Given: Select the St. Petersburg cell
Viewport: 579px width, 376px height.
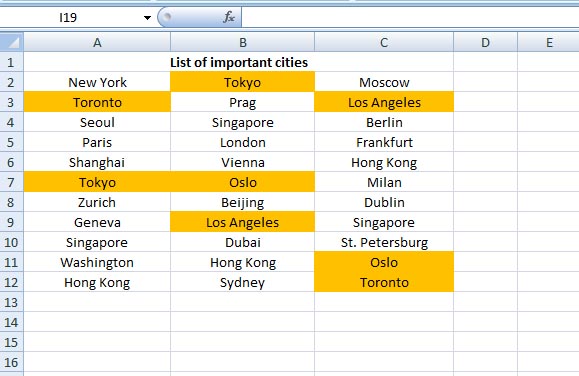Looking at the screenshot, I should pyautogui.click(x=384, y=242).
